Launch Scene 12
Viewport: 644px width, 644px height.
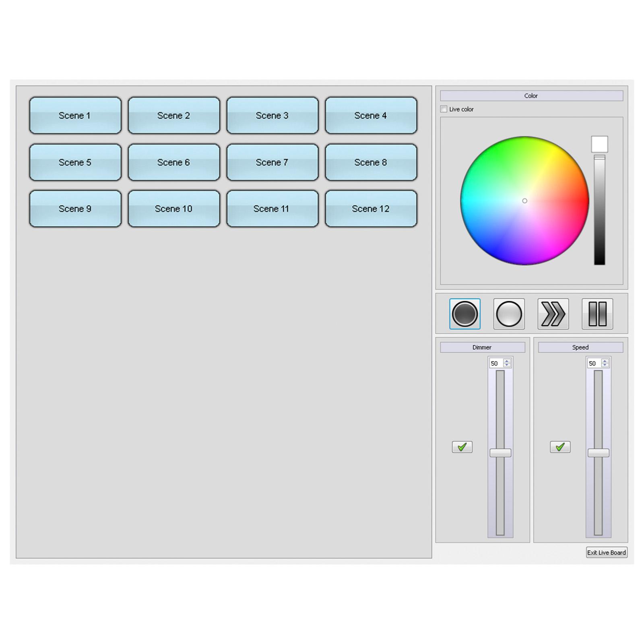point(371,209)
